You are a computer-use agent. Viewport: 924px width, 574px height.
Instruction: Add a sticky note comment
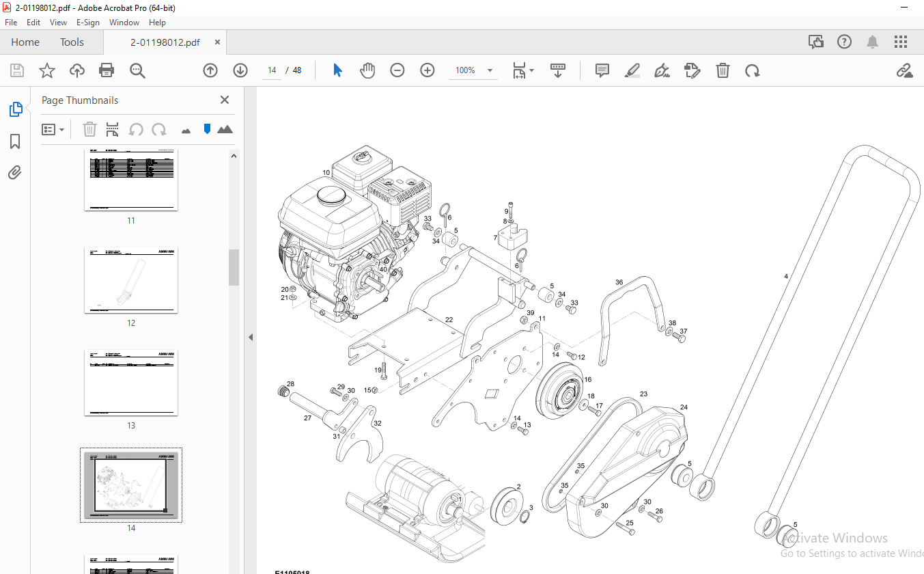[602, 70]
